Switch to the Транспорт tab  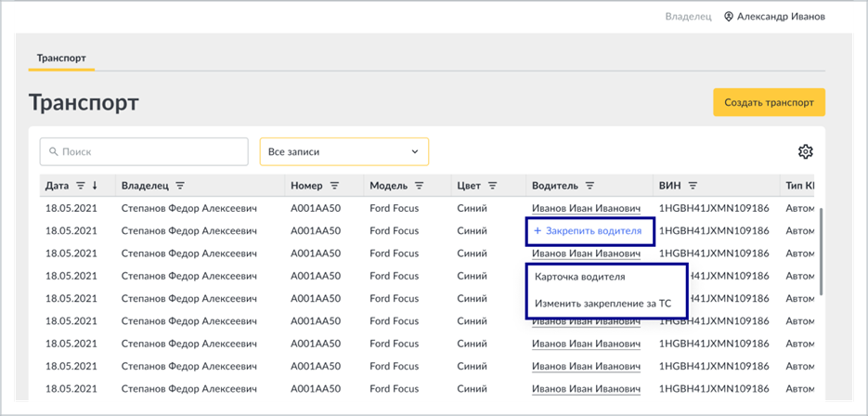point(61,58)
